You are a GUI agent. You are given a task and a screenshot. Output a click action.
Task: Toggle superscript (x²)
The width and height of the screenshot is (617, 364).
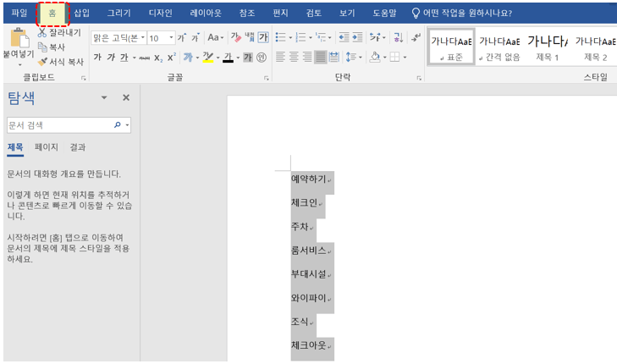171,58
